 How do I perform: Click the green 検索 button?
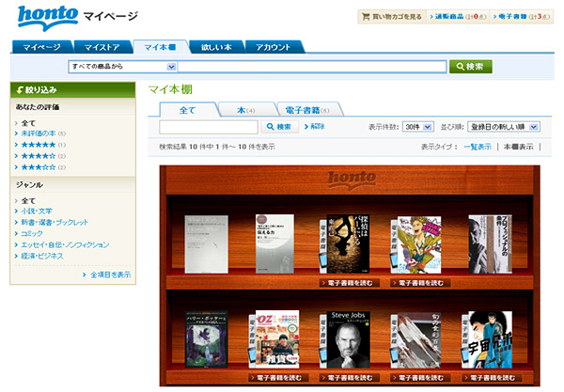[471, 67]
